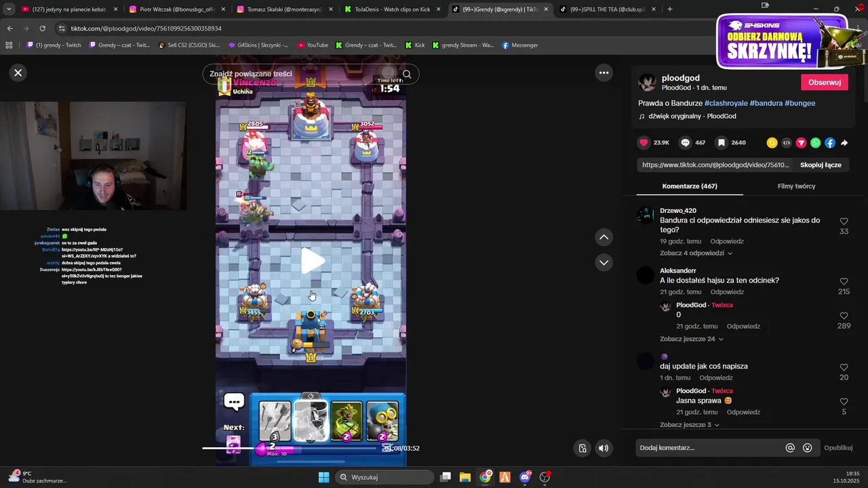Open the emoji picker in comment box
The height and width of the screenshot is (488, 868).
tap(807, 447)
